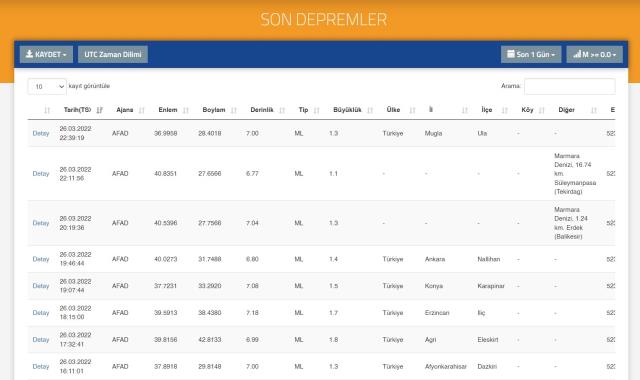Sort table by Diğer sort icon
Screen dimensions: 640x380
[593, 110]
